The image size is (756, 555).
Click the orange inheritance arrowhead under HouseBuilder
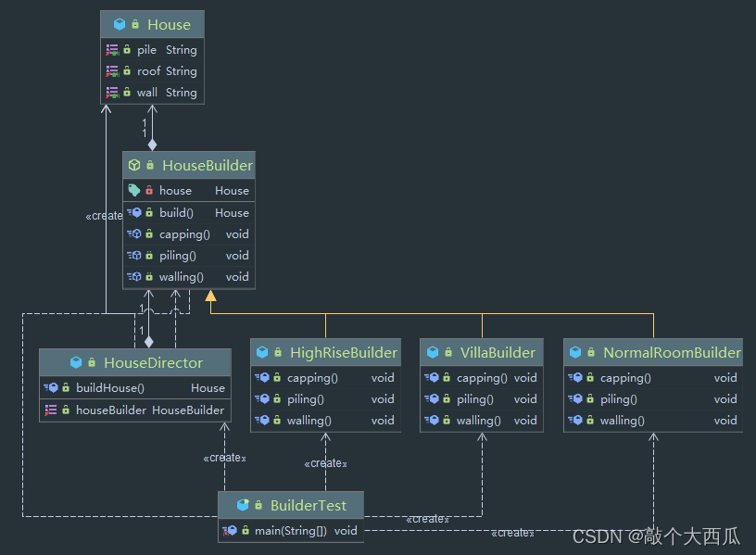[x=210, y=295]
